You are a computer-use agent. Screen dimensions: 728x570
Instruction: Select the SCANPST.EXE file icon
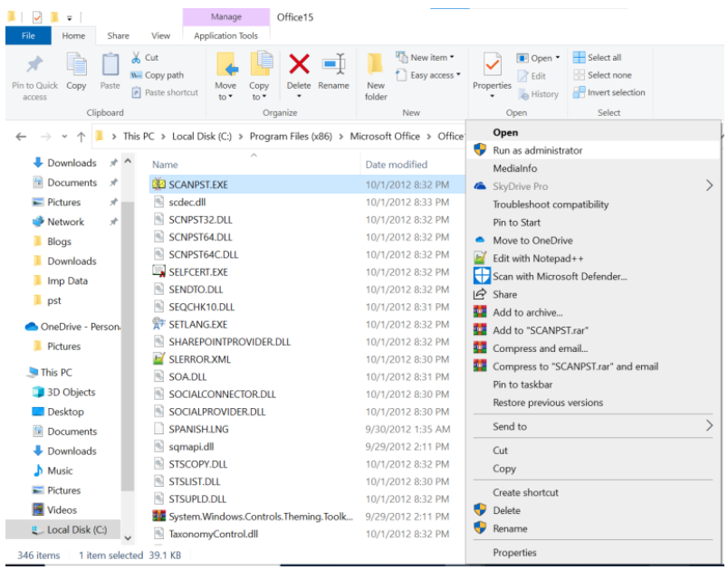[x=158, y=185]
